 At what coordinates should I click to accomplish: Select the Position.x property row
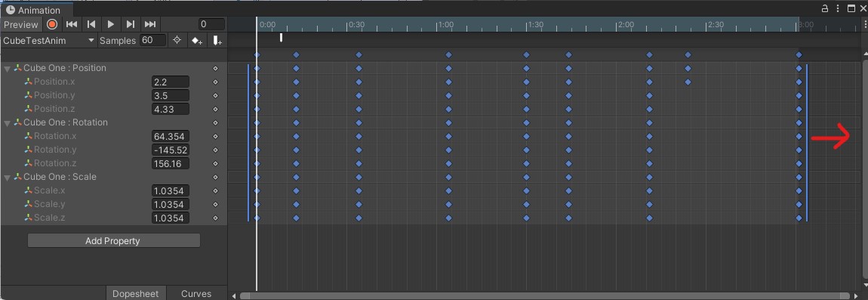pyautogui.click(x=113, y=82)
